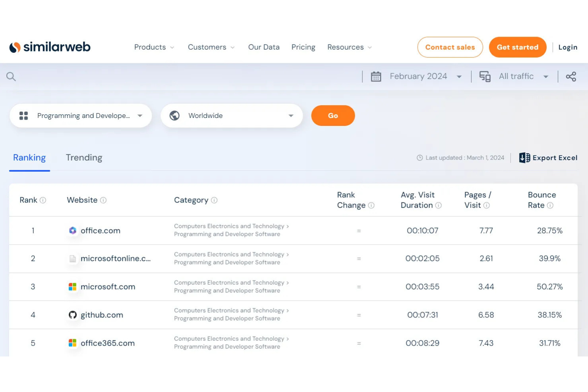The width and height of the screenshot is (588, 392).
Task: Click the microsoft.com favicon
Action: click(x=72, y=287)
